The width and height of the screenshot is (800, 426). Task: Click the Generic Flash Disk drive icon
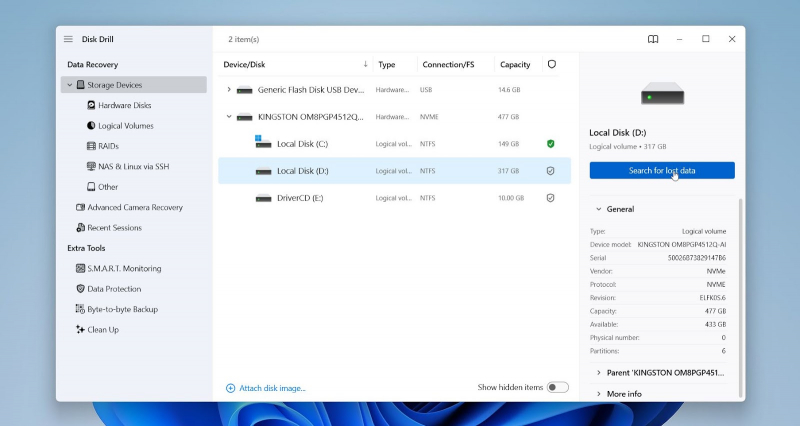tap(244, 90)
